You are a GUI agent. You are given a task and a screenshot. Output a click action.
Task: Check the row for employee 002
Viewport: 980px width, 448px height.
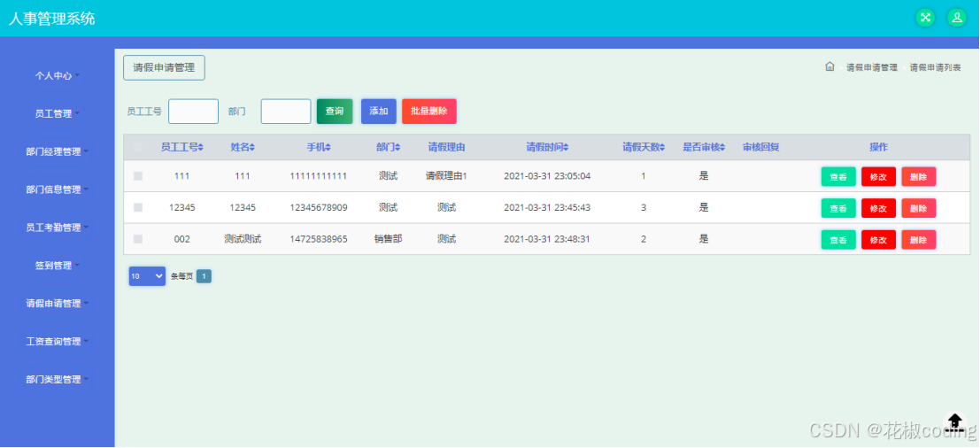click(138, 239)
